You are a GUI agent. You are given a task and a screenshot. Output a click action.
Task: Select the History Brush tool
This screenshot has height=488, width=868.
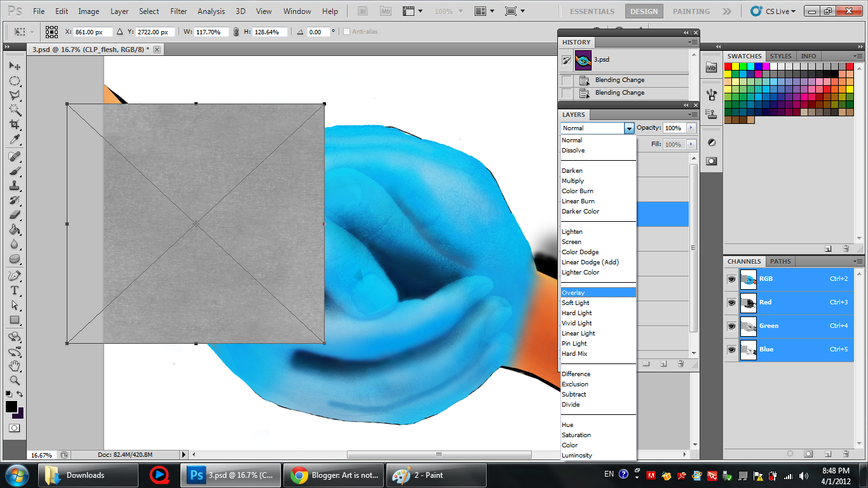pyautogui.click(x=14, y=200)
